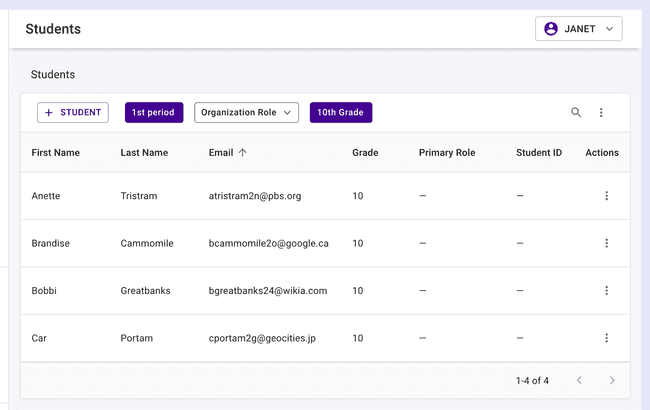Screen dimensions: 650x410
Task: Open the table toolbar more options menu
Action: coord(601,113)
